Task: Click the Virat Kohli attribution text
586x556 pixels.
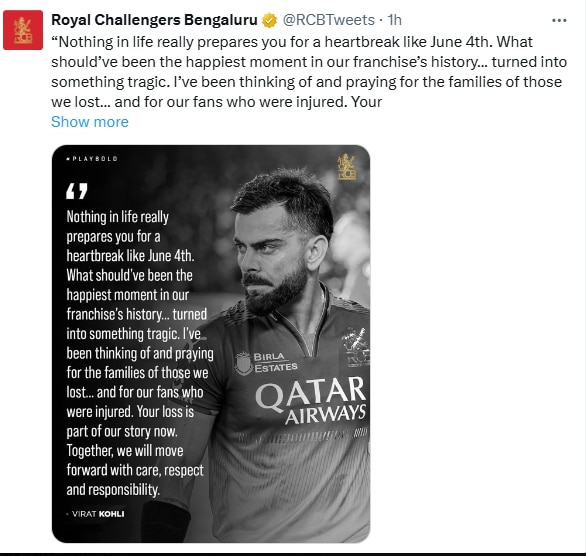Action: click(96, 514)
